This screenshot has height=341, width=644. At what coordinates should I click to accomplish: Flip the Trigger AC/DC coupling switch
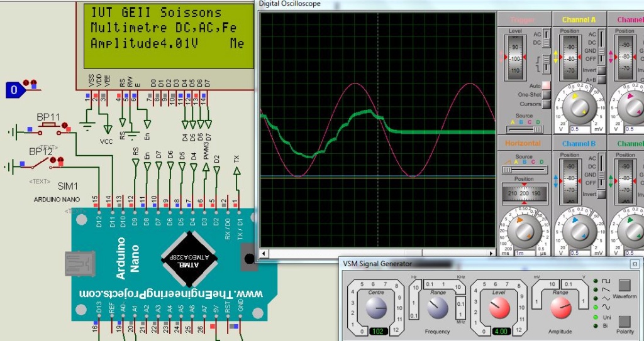click(547, 38)
